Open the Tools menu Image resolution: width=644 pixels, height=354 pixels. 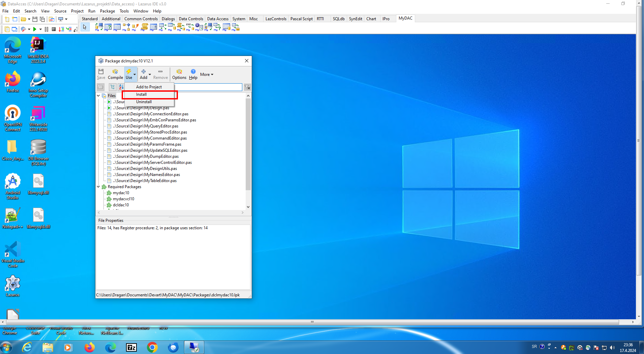[x=124, y=11]
